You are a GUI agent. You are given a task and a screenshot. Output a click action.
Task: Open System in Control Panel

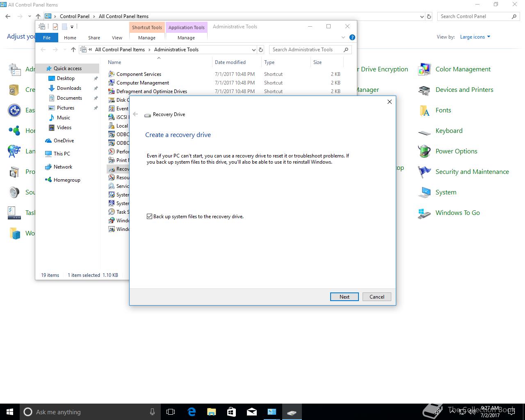point(446,192)
